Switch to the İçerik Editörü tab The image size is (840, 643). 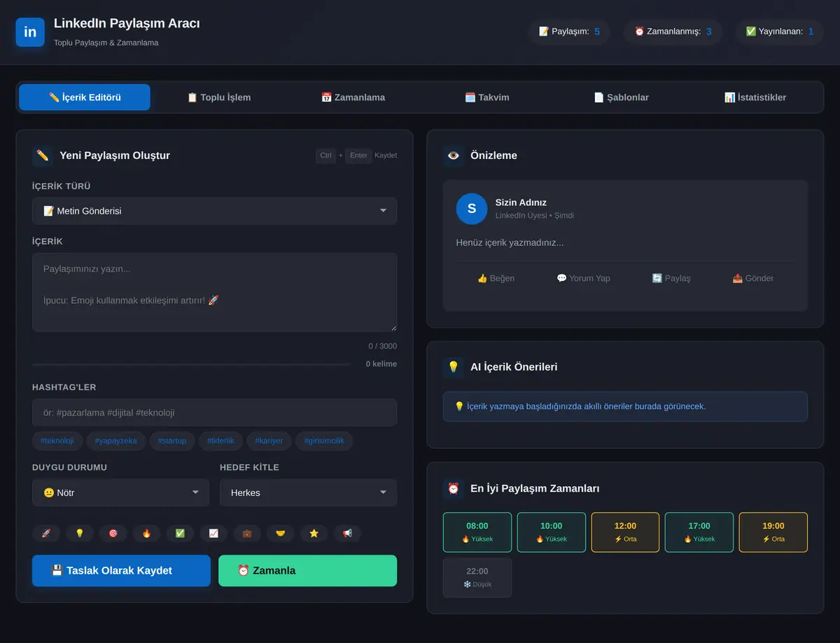tap(85, 97)
